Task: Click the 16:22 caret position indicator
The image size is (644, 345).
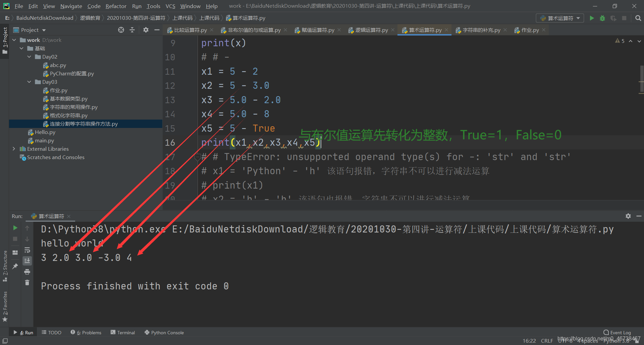Action: pos(529,341)
